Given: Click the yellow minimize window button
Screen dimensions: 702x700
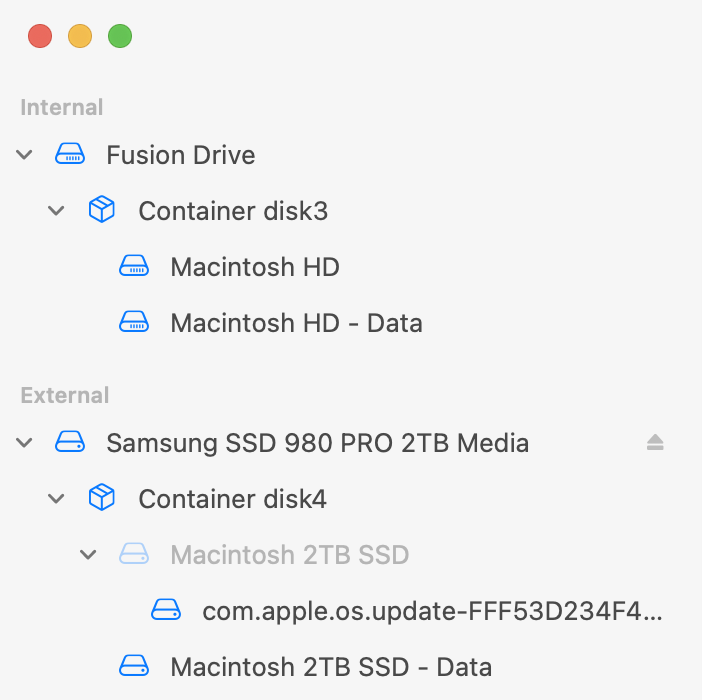Looking at the screenshot, I should (80, 37).
